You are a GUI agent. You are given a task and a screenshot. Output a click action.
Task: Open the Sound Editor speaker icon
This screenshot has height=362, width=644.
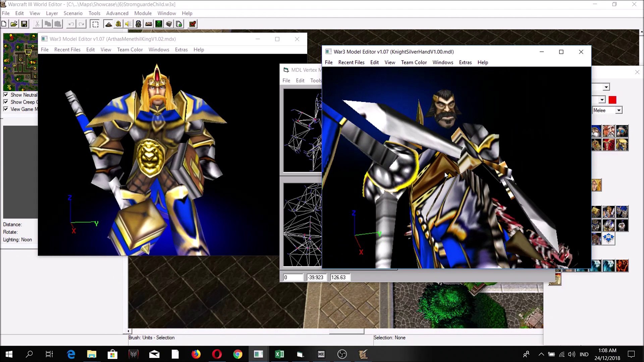click(128, 24)
